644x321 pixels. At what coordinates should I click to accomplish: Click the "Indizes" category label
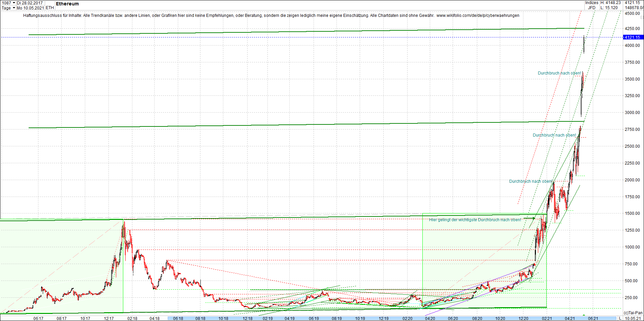[592, 3]
